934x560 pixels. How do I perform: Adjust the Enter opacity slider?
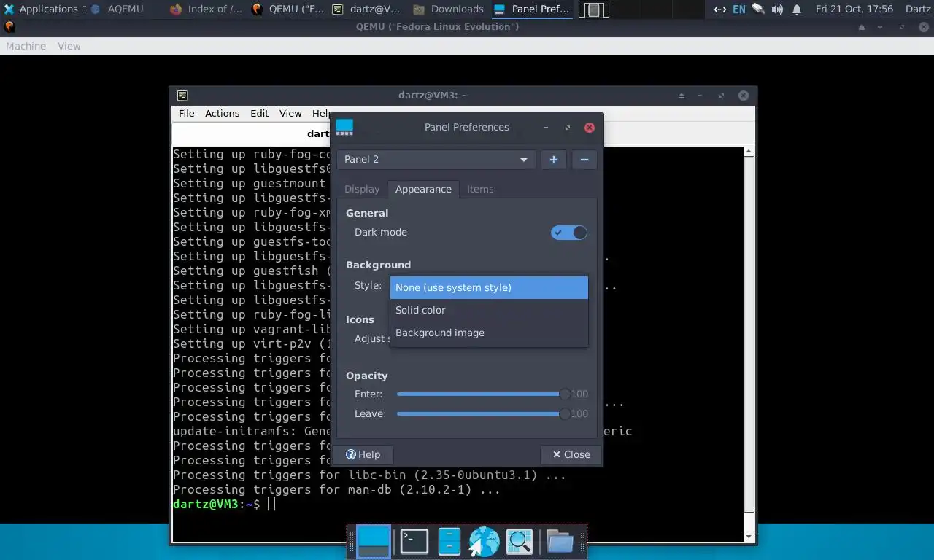tap(482, 394)
